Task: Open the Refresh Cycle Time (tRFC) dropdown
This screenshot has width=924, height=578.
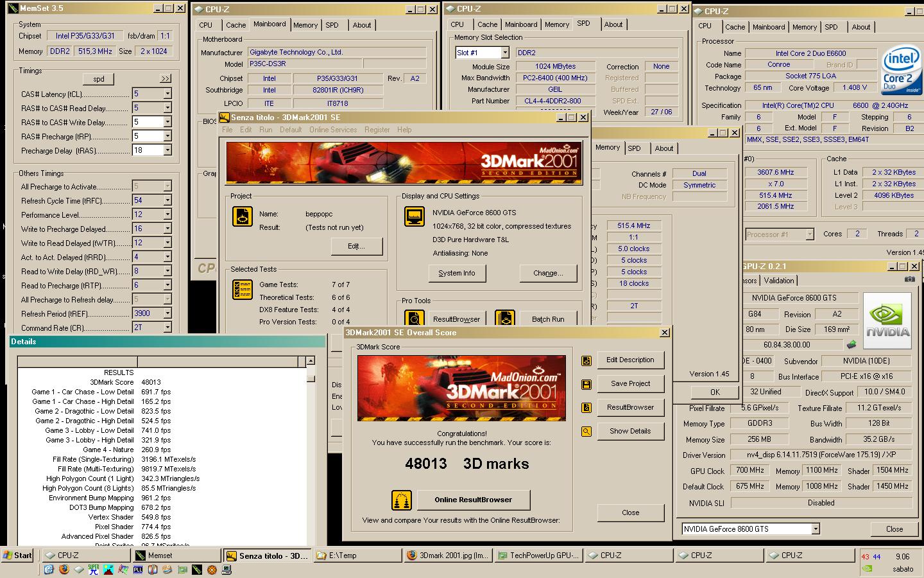Action: (x=167, y=200)
